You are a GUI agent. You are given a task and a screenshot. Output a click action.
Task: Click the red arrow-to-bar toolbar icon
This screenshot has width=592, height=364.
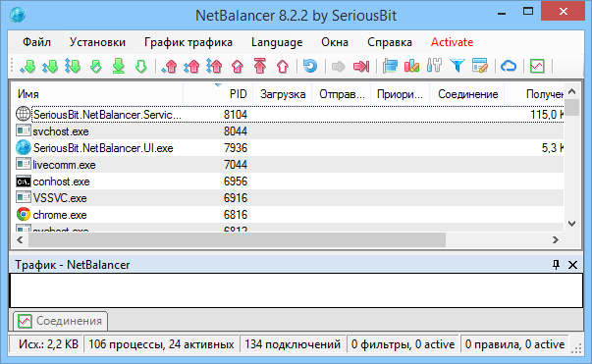361,67
